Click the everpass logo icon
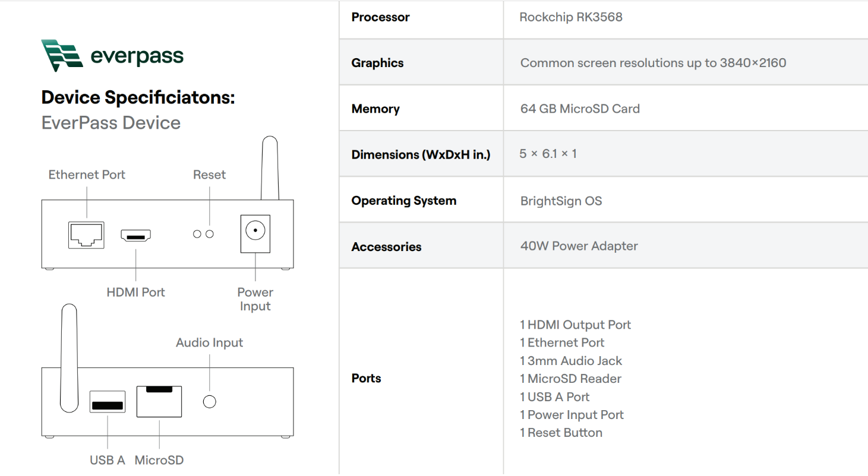 point(62,55)
